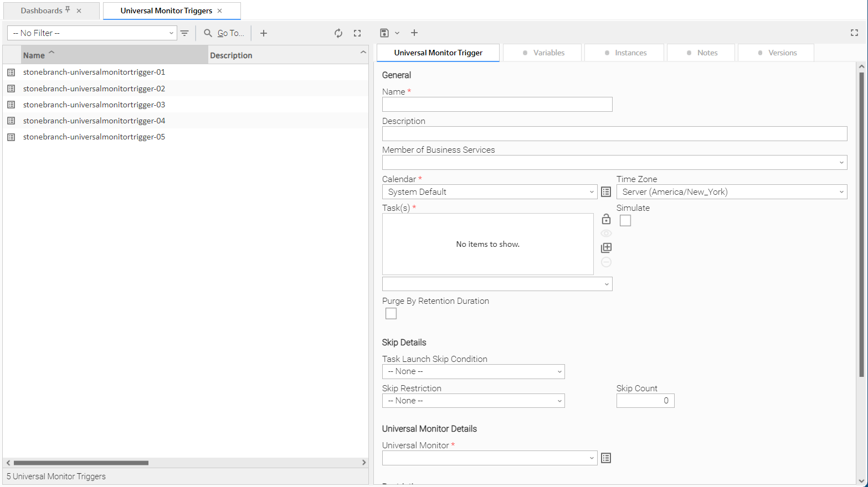The width and height of the screenshot is (868, 487).
Task: Add new trigger with list plus icon
Action: pyautogui.click(x=264, y=33)
